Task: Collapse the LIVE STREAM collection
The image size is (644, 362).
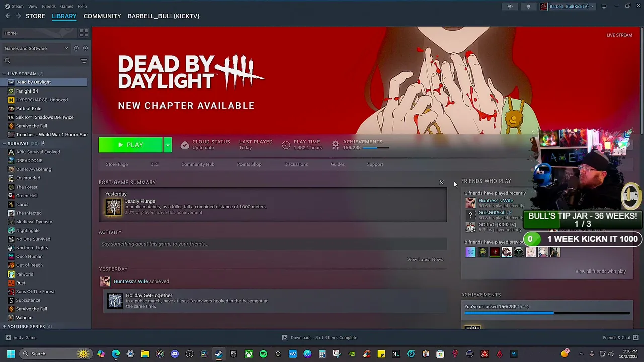Action: (x=5, y=74)
